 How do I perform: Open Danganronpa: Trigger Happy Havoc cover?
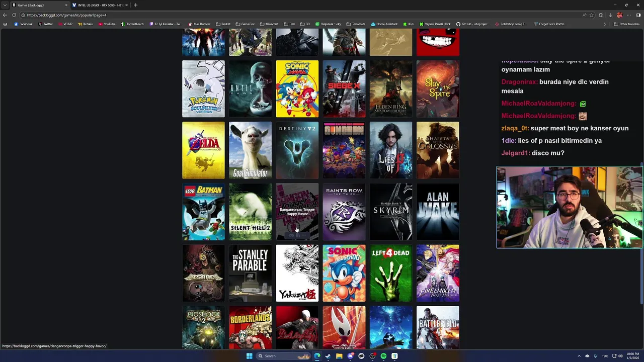coord(297,212)
